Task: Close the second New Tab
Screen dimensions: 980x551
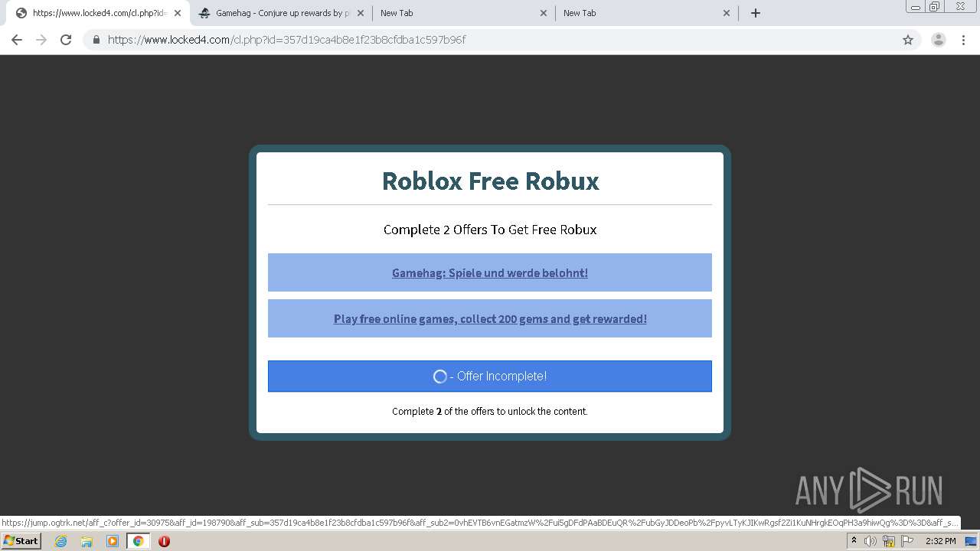Action: (x=727, y=13)
